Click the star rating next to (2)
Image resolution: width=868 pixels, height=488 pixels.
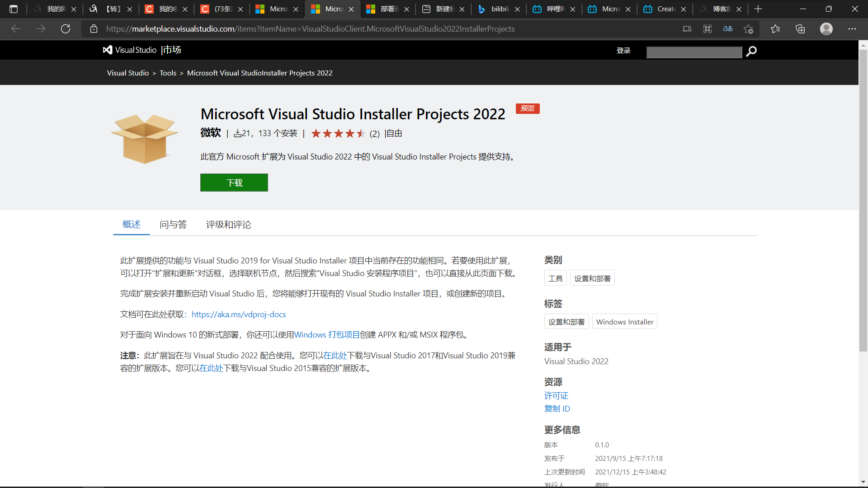tap(338, 133)
